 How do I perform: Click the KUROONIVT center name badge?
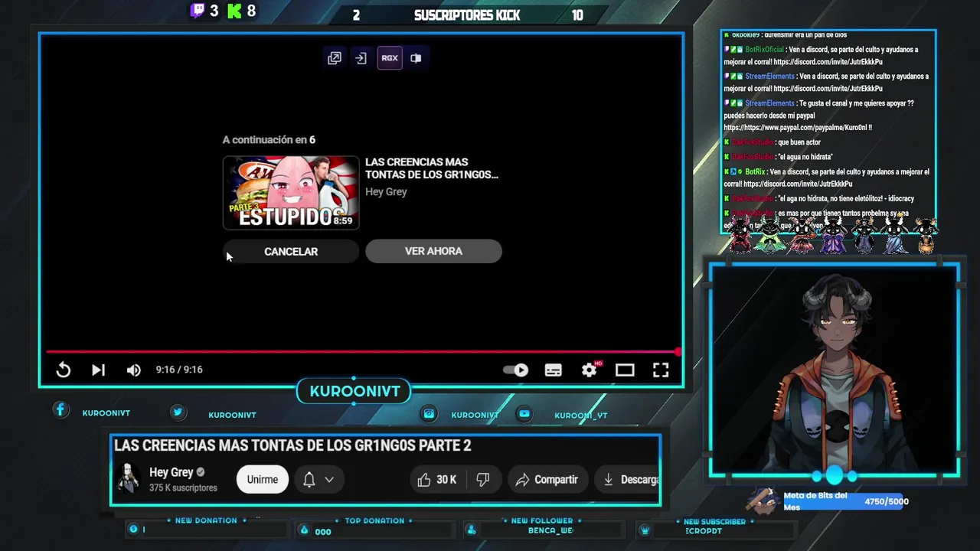354,391
